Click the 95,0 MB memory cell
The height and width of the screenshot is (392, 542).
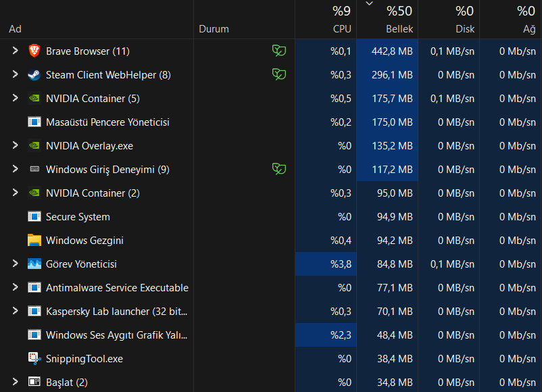387,193
